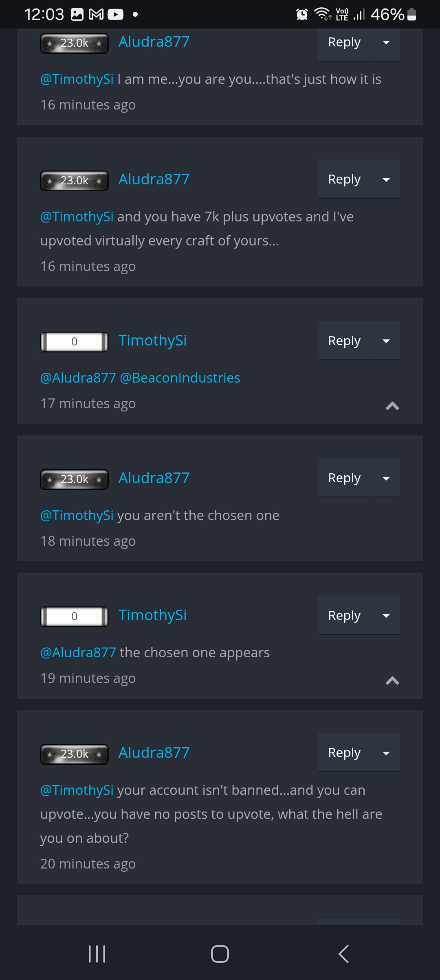This screenshot has width=440, height=980.
Task: Open recent apps navigation icon
Action: 97,954
